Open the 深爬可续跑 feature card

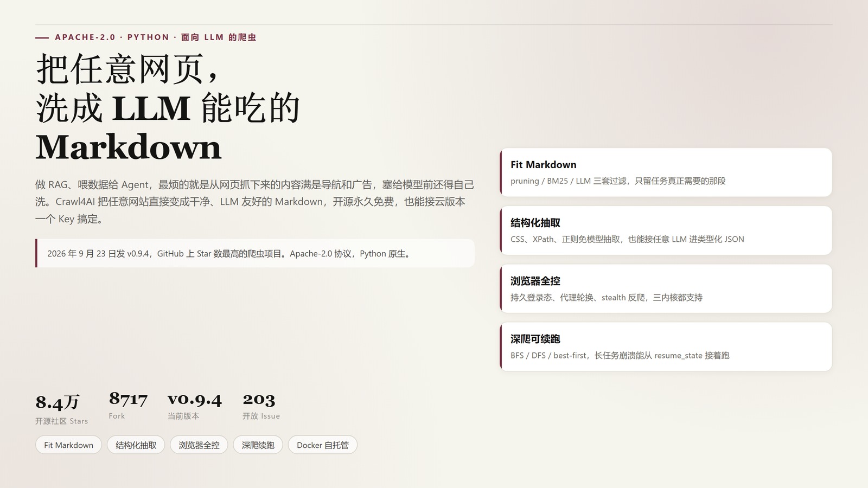click(x=666, y=347)
